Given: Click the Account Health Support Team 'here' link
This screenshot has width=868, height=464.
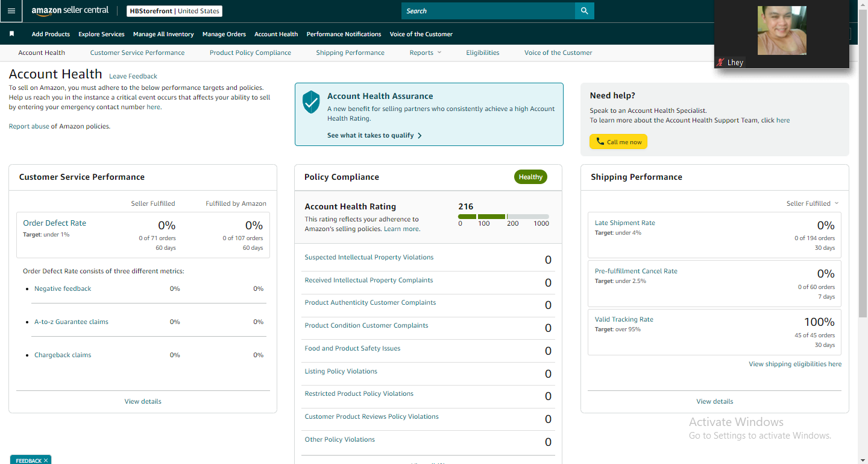Looking at the screenshot, I should click(783, 120).
